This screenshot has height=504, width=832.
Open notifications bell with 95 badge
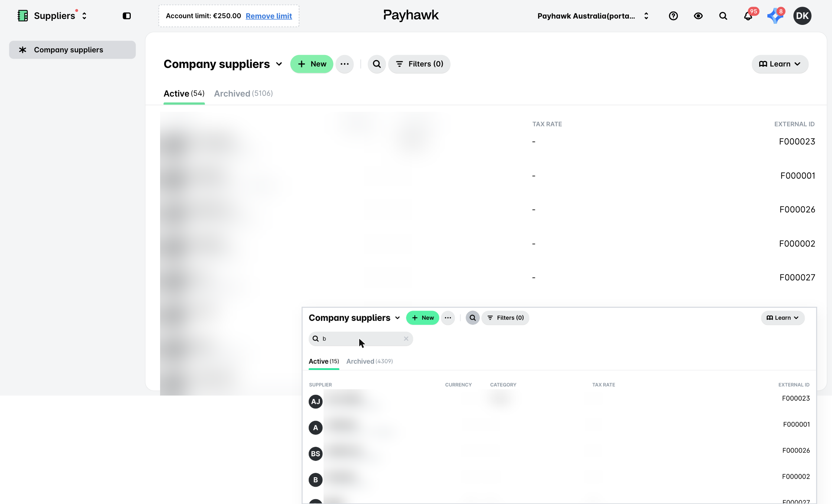748,16
